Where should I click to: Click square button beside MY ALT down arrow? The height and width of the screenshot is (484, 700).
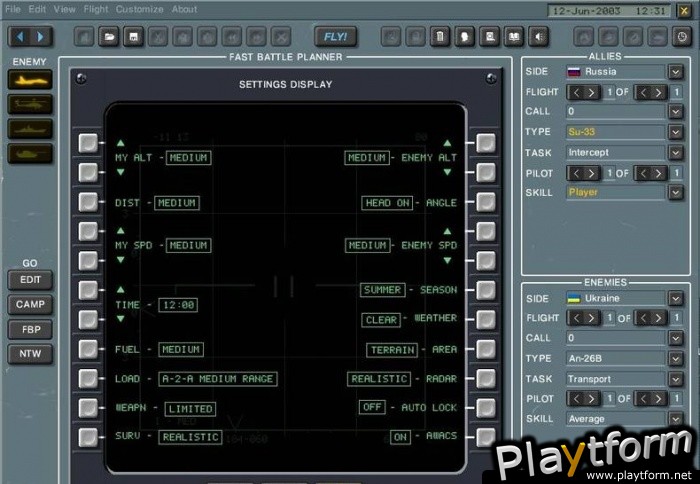(88, 172)
